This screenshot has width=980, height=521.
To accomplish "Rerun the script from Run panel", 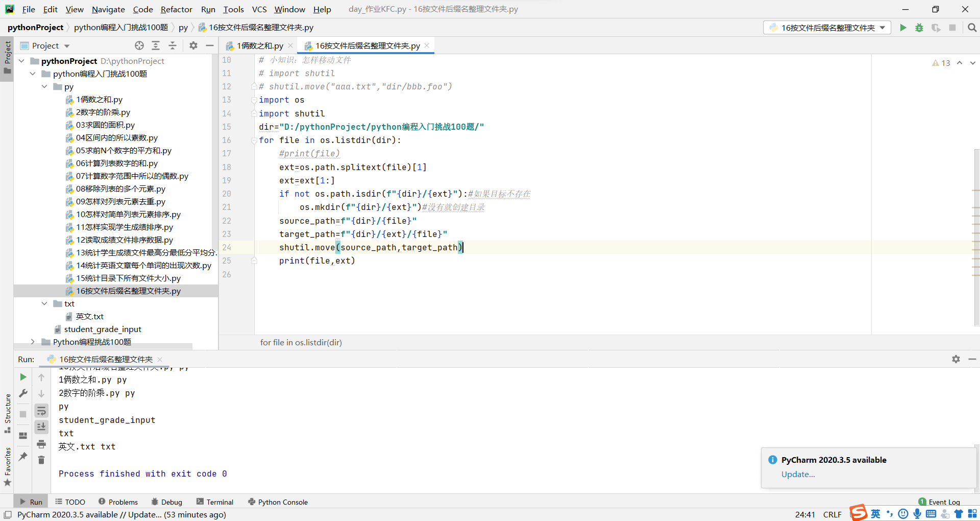I will [23, 377].
